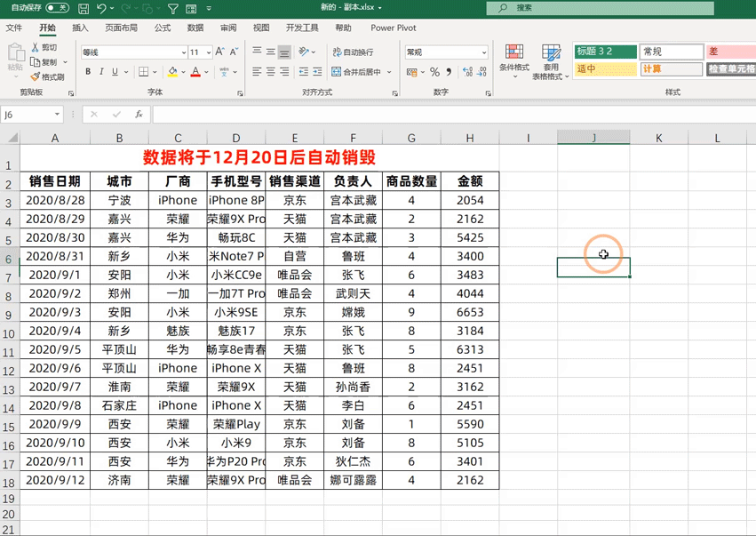
Task: Click the Percent Style icon
Action: point(435,72)
